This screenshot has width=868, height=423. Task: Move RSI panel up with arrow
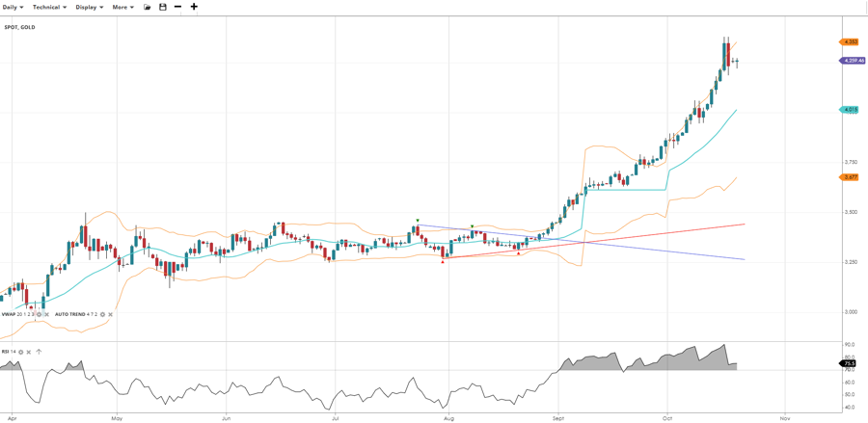(x=39, y=352)
